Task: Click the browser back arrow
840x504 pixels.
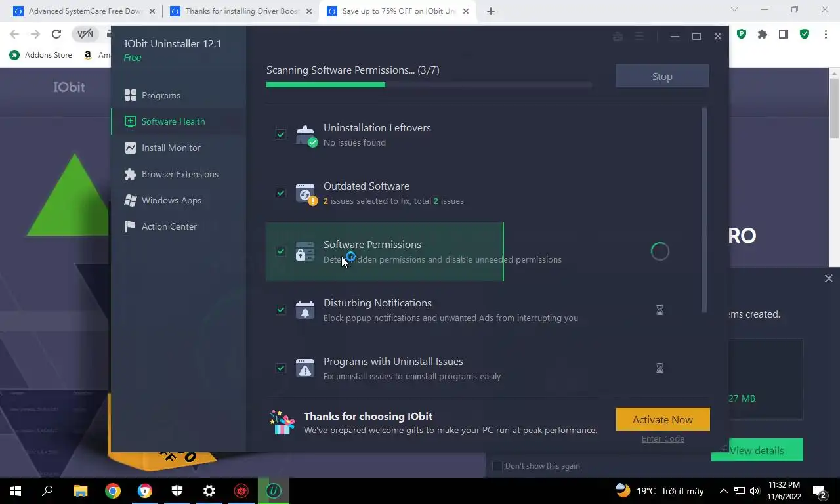Action: [x=14, y=34]
